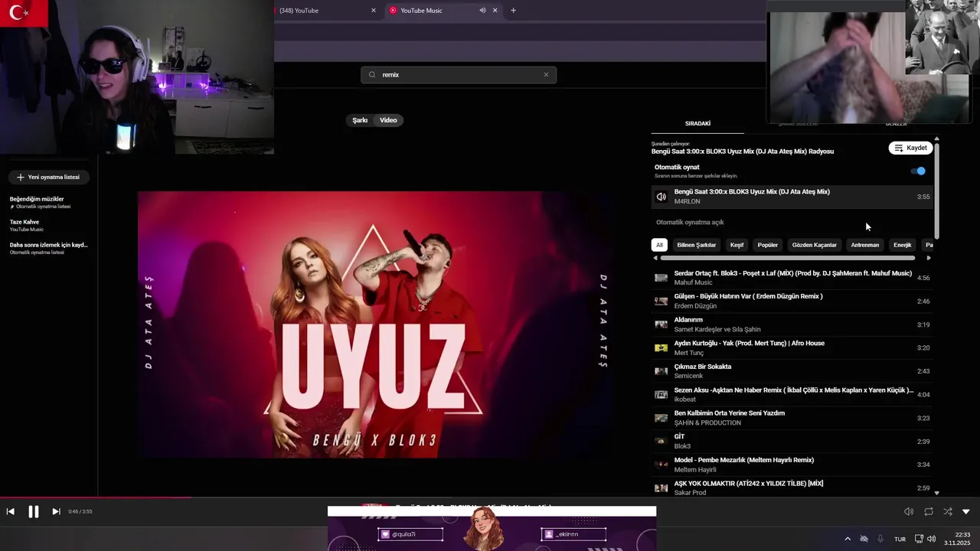The height and width of the screenshot is (551, 980).
Task: Collapse the player page with the down arrow
Action: click(966, 512)
